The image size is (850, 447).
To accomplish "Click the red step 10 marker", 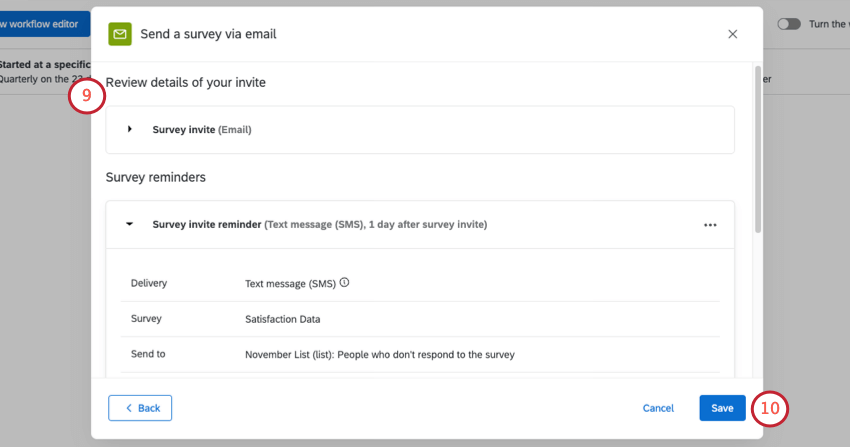I will click(770, 408).
